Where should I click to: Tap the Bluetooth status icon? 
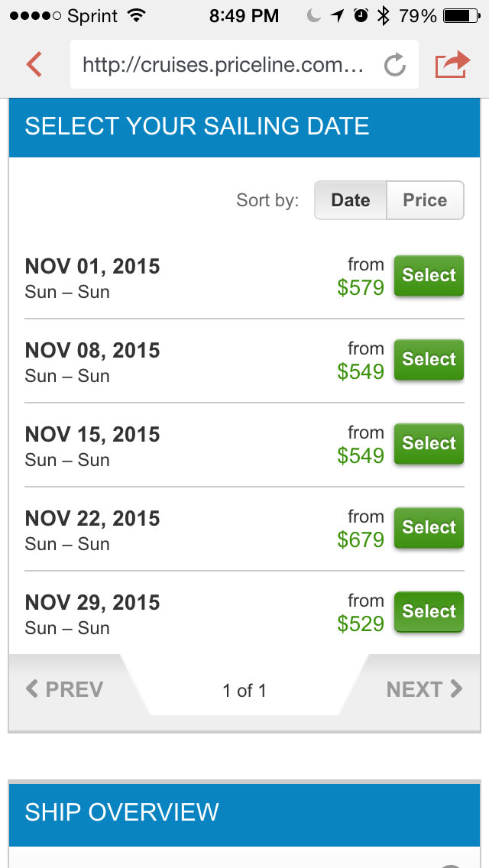click(383, 15)
